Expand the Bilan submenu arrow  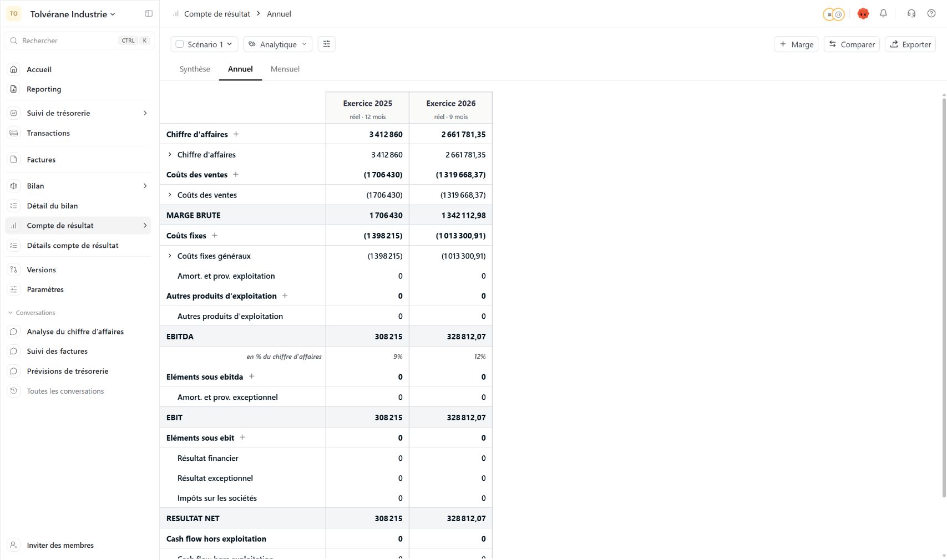[x=145, y=186]
